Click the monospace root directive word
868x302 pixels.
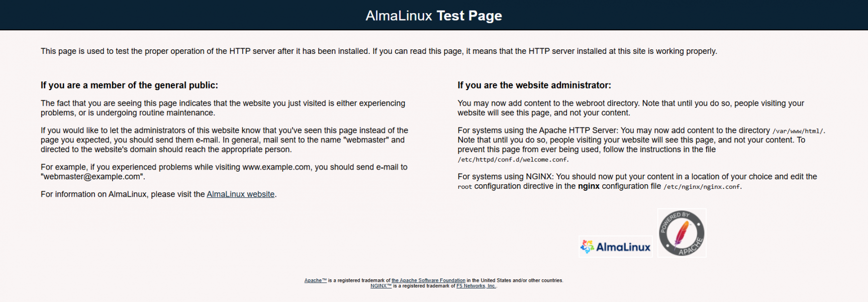tap(464, 187)
